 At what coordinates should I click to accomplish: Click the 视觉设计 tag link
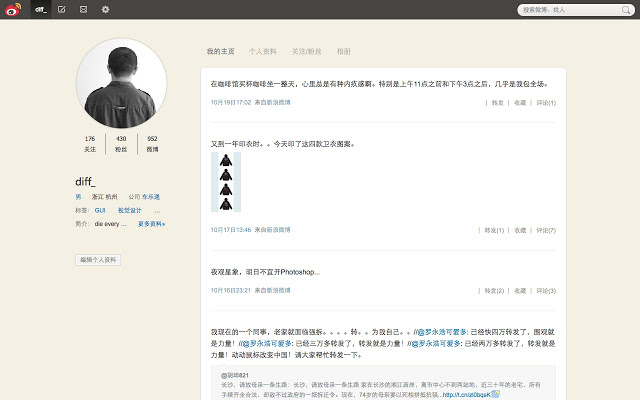[x=129, y=211]
